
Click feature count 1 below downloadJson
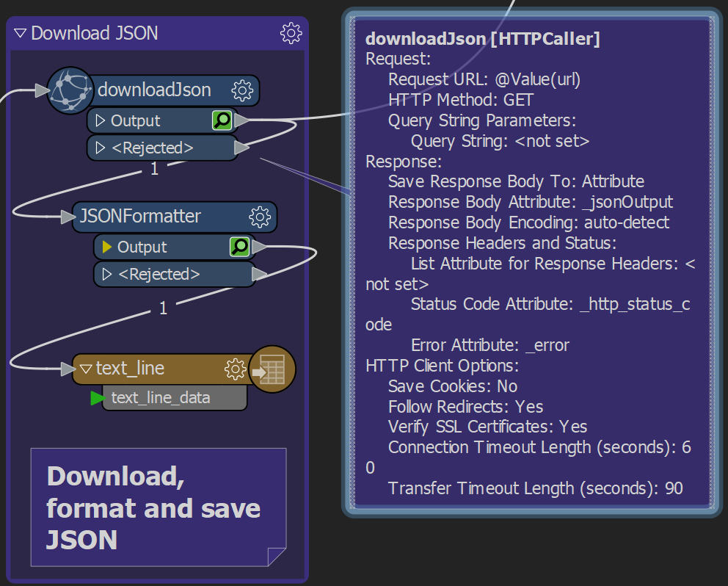(155, 169)
